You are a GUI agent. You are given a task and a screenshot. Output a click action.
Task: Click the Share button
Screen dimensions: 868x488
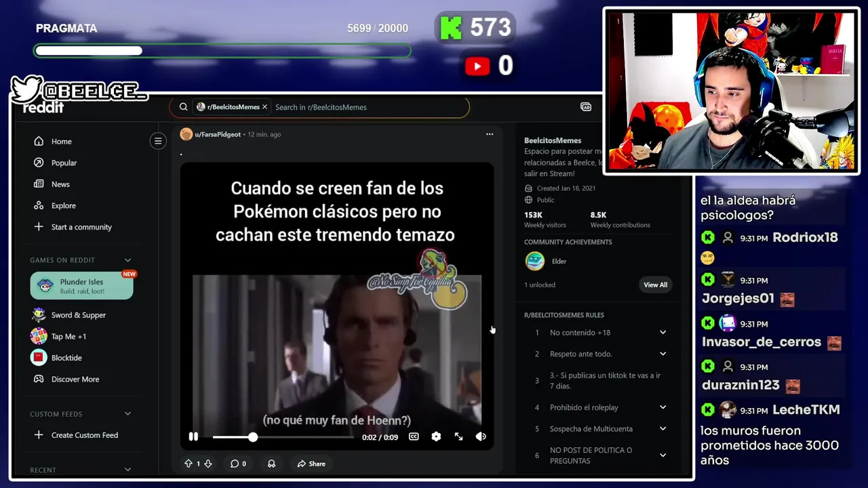click(311, 464)
